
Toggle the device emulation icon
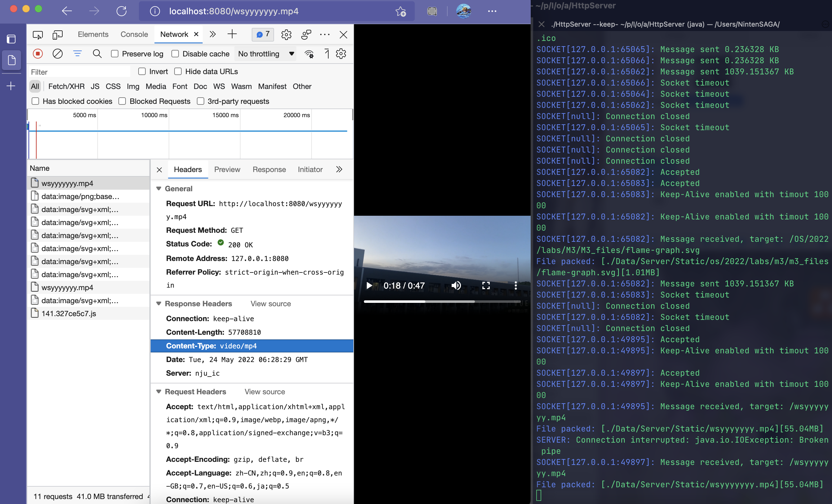pyautogui.click(x=58, y=34)
